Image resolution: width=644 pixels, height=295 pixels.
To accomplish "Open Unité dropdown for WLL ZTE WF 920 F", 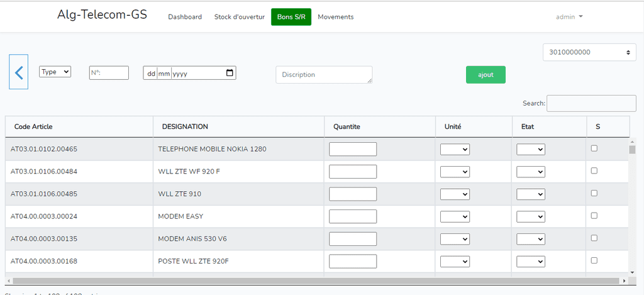I will pyautogui.click(x=455, y=172).
